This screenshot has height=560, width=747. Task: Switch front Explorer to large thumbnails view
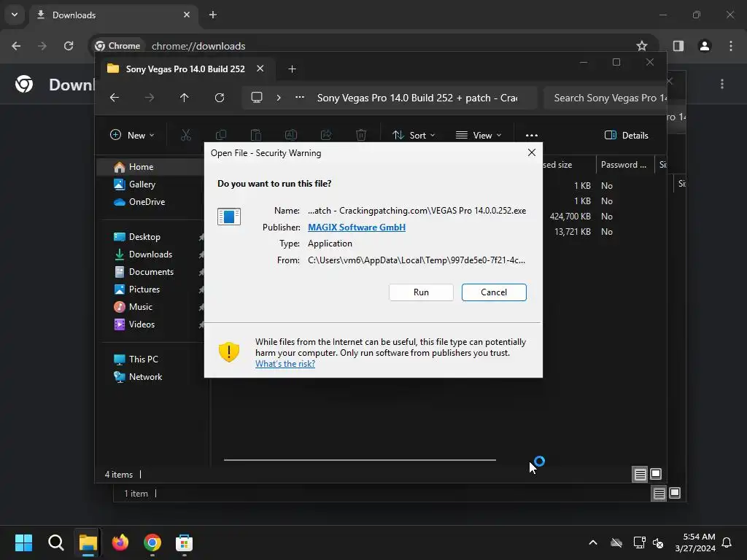point(656,474)
